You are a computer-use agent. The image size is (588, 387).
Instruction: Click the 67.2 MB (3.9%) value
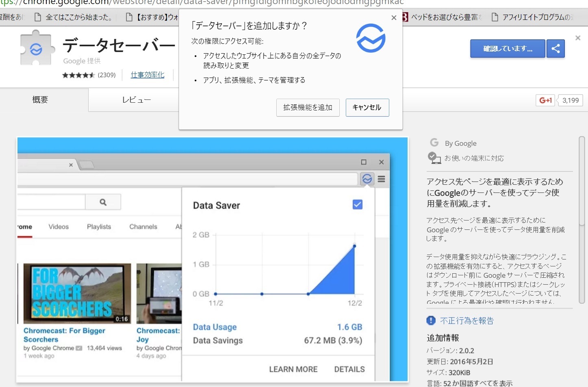333,340
